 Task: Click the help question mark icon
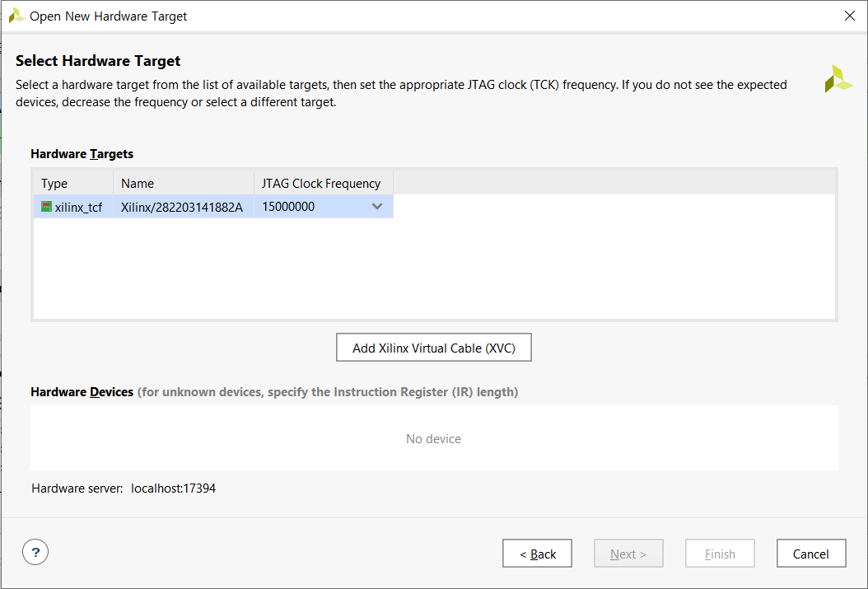pos(35,552)
